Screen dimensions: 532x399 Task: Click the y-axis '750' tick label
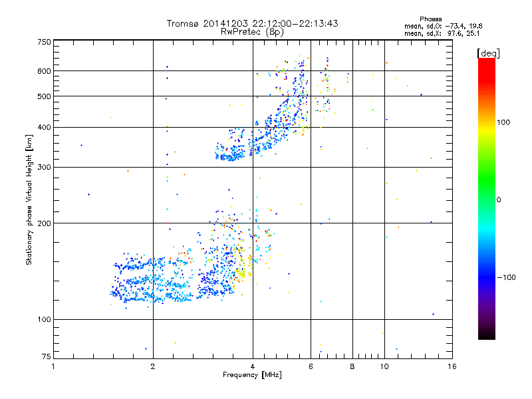pyautogui.click(x=44, y=42)
